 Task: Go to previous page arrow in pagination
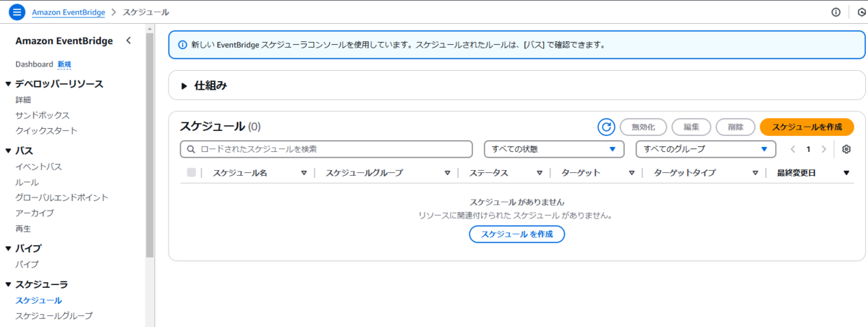[x=793, y=149]
